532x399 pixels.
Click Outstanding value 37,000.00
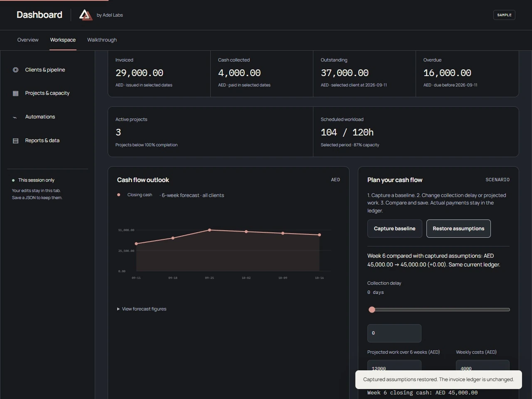coord(345,73)
